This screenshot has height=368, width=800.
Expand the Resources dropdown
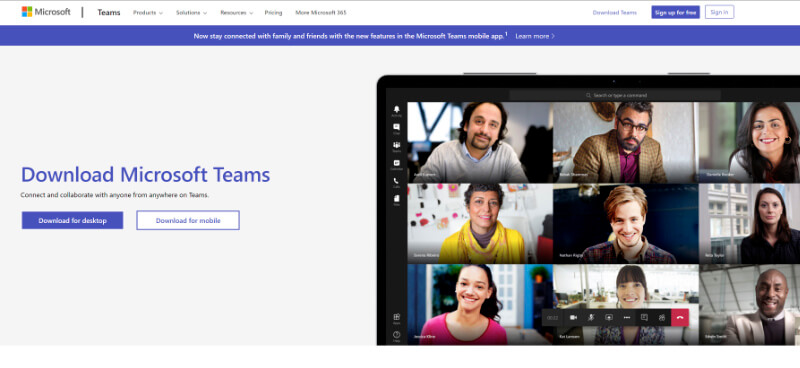pos(237,13)
